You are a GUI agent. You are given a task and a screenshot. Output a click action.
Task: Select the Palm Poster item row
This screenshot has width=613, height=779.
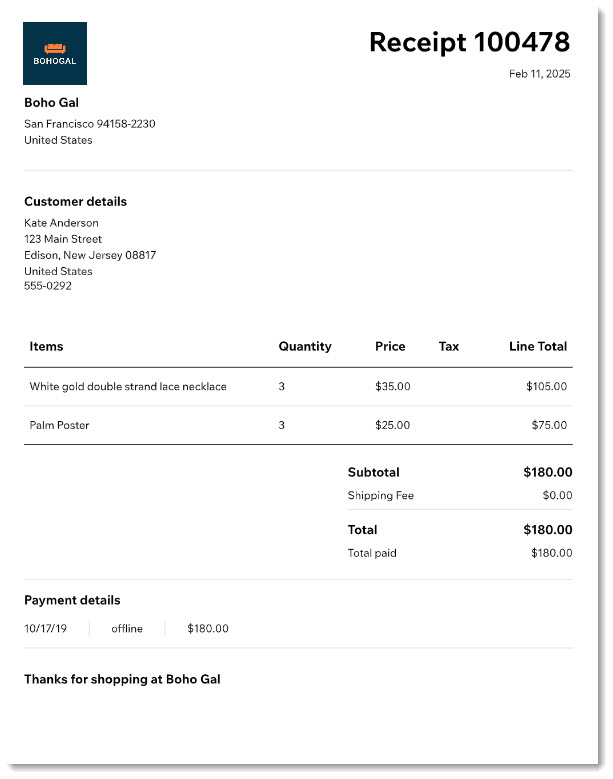click(x=298, y=425)
